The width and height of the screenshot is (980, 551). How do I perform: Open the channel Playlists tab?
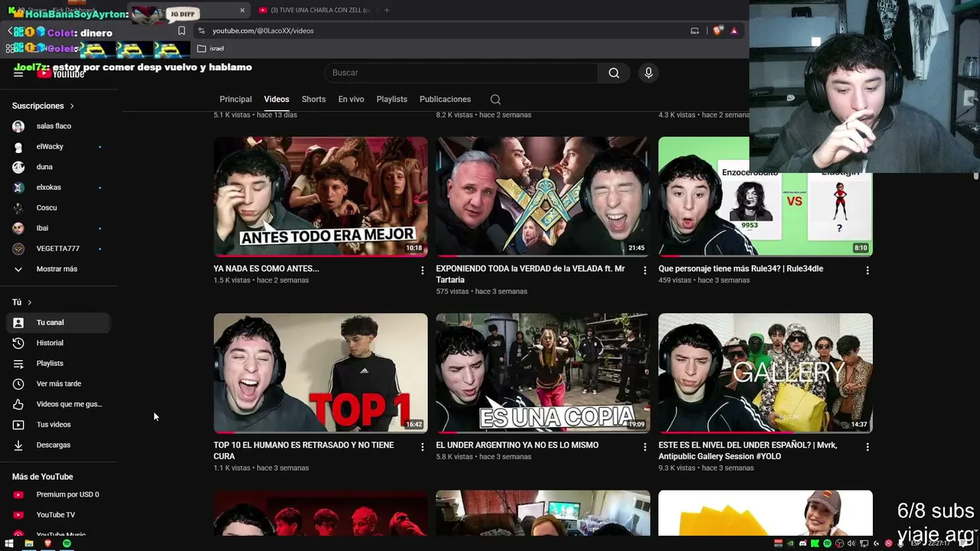point(392,99)
